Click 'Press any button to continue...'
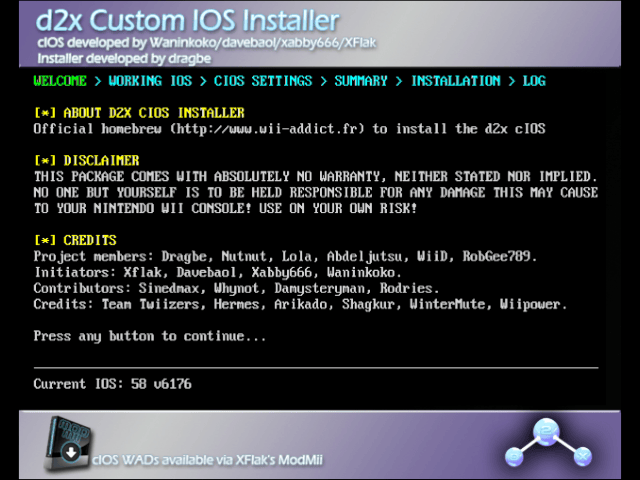Viewport: 640px width, 480px height. (150, 337)
